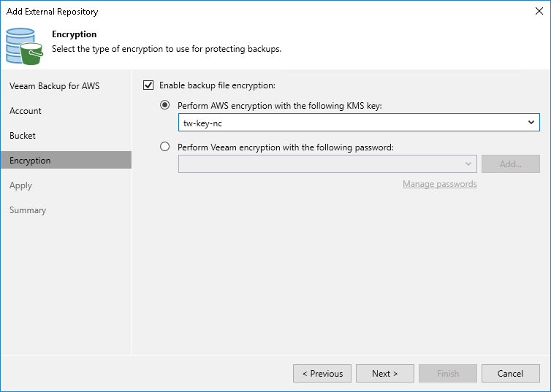This screenshot has width=551, height=392.
Task: Proceed with the Next button
Action: 384,373
